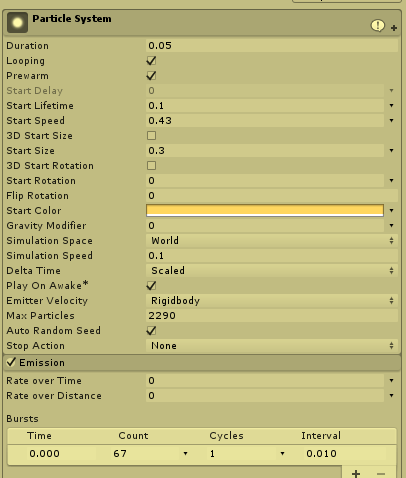This screenshot has height=478, width=406.
Task: Click the Bursts label
Action: (x=22, y=419)
